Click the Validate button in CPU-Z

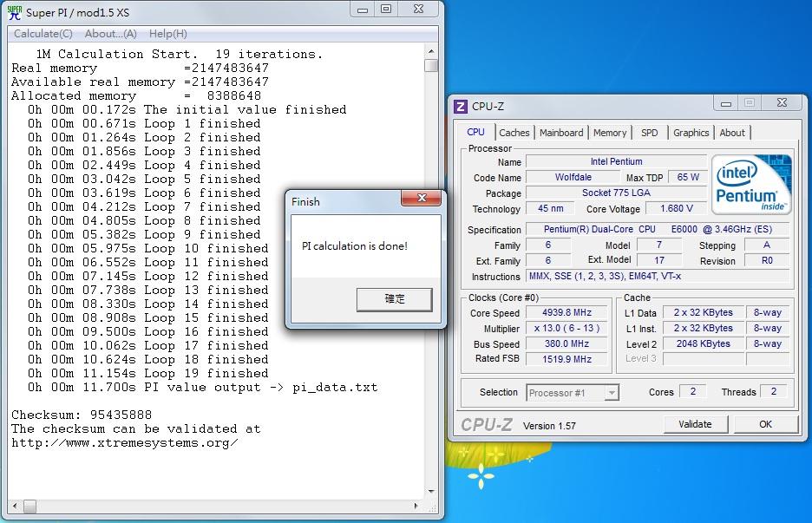click(x=695, y=424)
